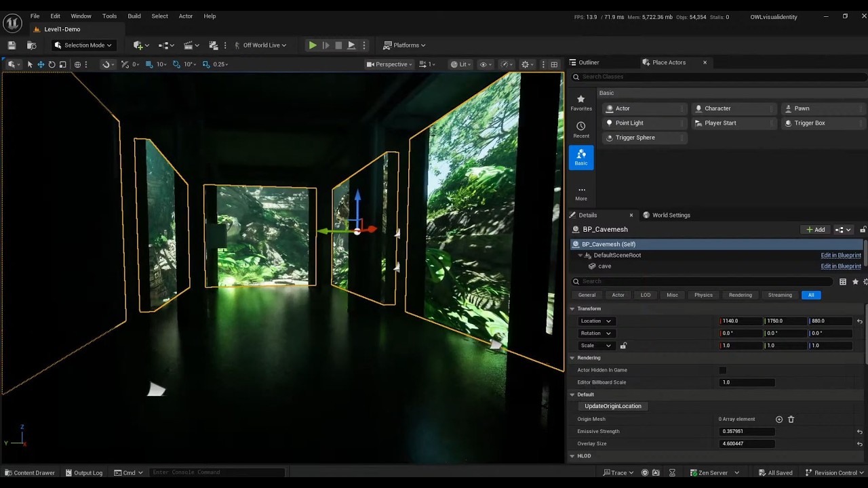Open the Recent actors category
The width and height of the screenshot is (868, 488).
pyautogui.click(x=581, y=130)
